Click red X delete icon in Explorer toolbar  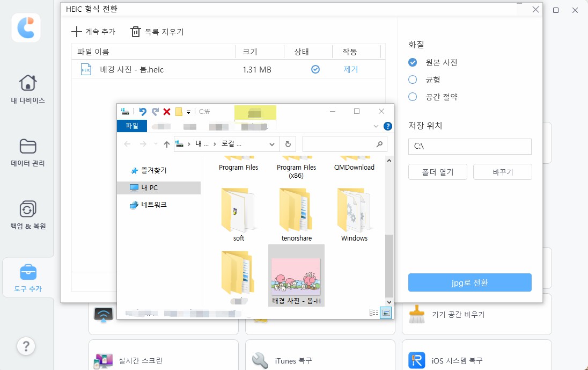click(166, 111)
